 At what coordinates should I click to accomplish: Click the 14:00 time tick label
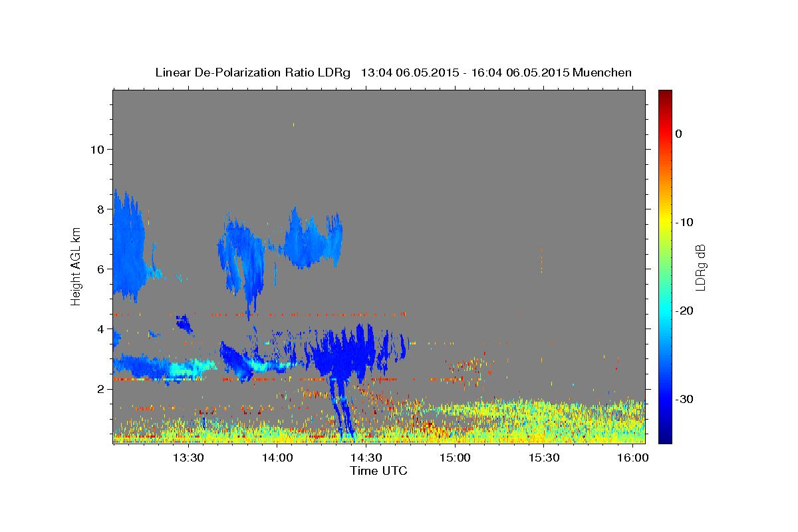[277, 458]
